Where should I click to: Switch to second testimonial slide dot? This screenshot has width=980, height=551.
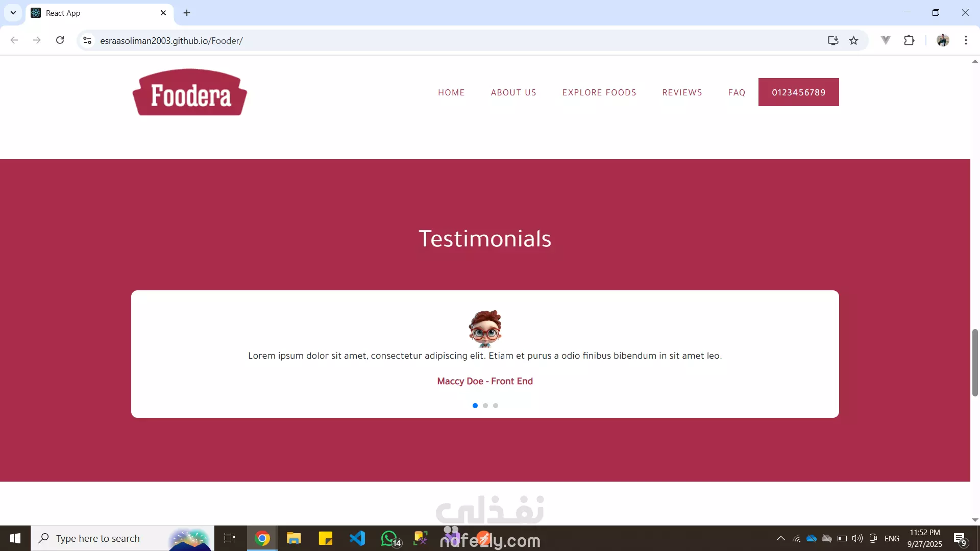point(485,406)
